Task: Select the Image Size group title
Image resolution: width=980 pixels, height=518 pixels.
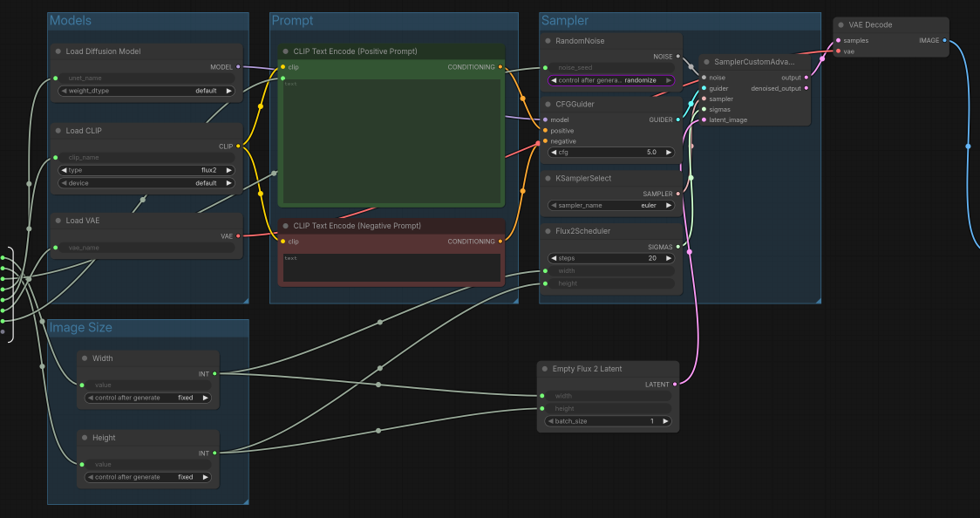Action: (80, 327)
